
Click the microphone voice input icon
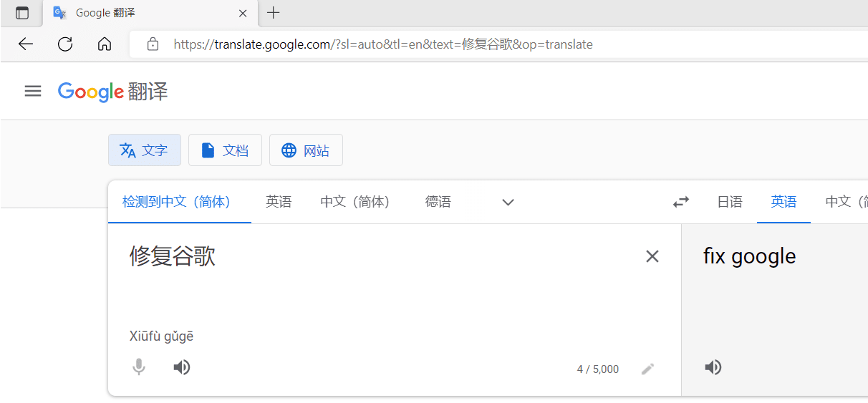click(x=139, y=367)
